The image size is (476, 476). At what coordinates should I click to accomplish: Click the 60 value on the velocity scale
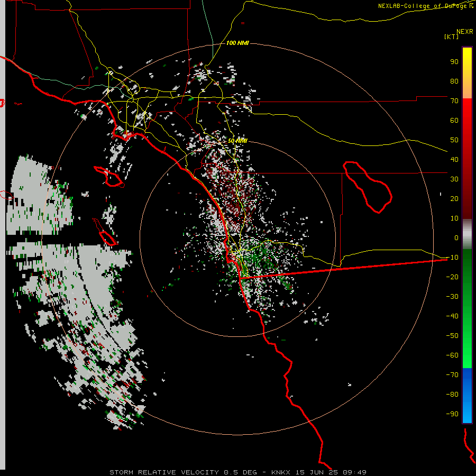(x=454, y=121)
